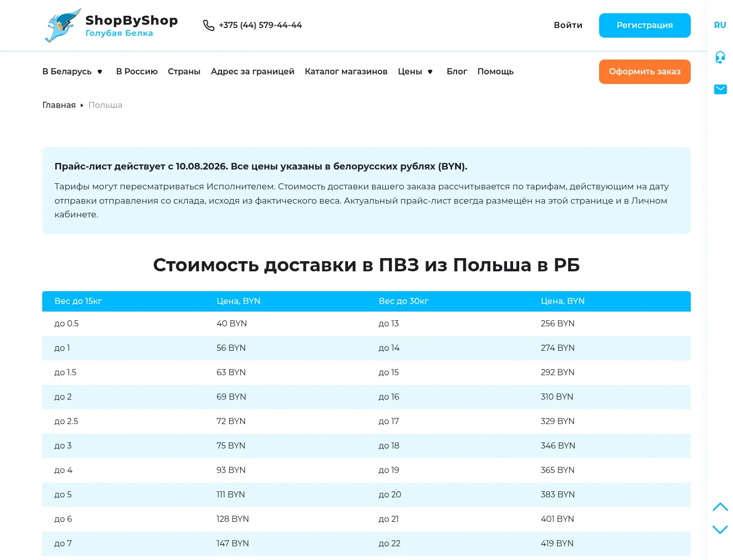Screen dimensions: 733x560
Task: Open the headset support icon
Action: pyautogui.click(x=720, y=57)
